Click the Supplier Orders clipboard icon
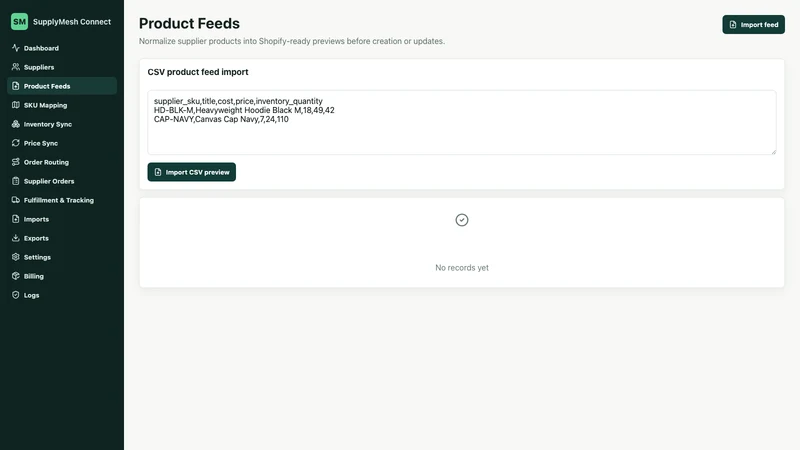Image resolution: width=800 pixels, height=450 pixels. pos(16,181)
